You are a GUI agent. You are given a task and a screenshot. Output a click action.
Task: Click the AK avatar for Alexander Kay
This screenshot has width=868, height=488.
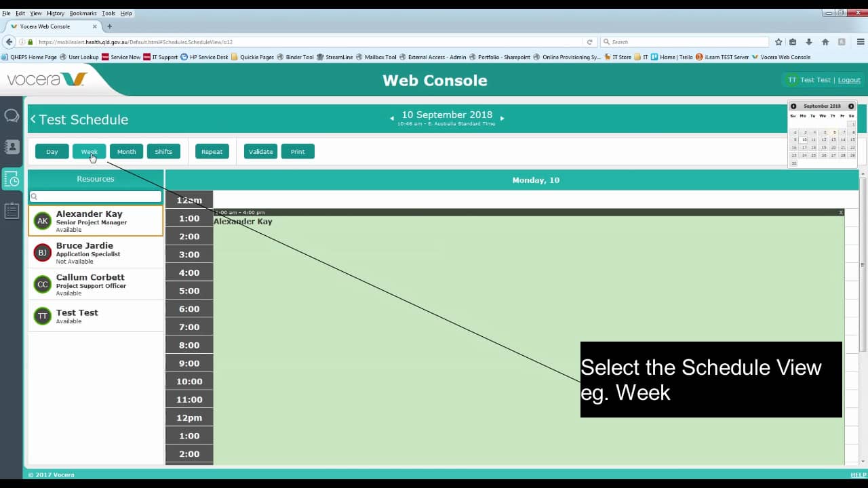(43, 221)
